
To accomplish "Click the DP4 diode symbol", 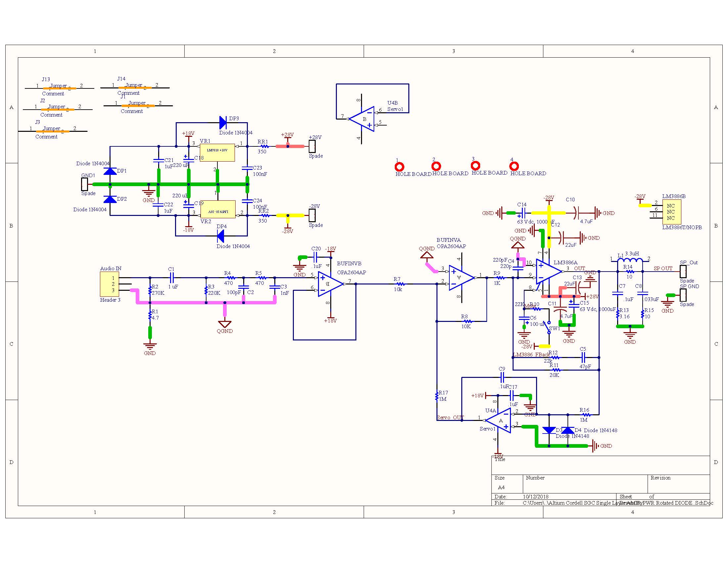I will [x=220, y=236].
